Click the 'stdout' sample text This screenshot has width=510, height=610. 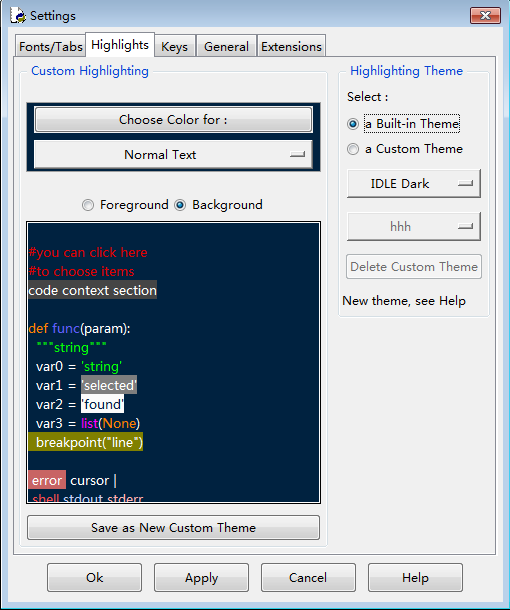(x=83, y=498)
